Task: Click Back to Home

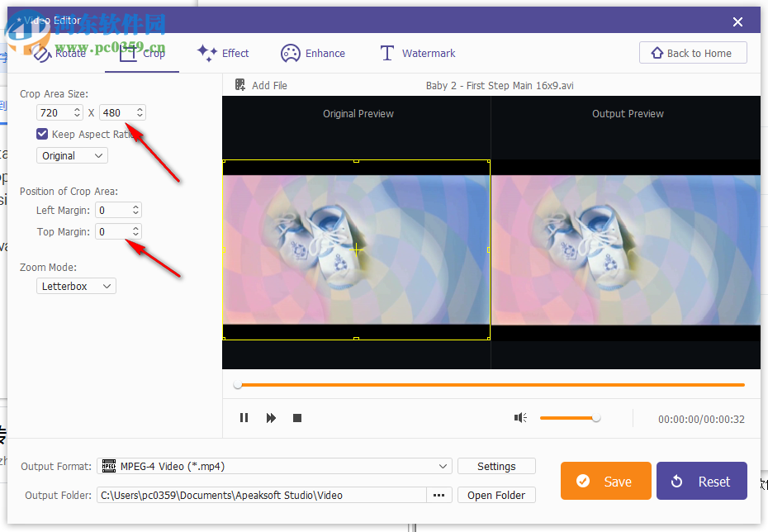Action: 693,52
